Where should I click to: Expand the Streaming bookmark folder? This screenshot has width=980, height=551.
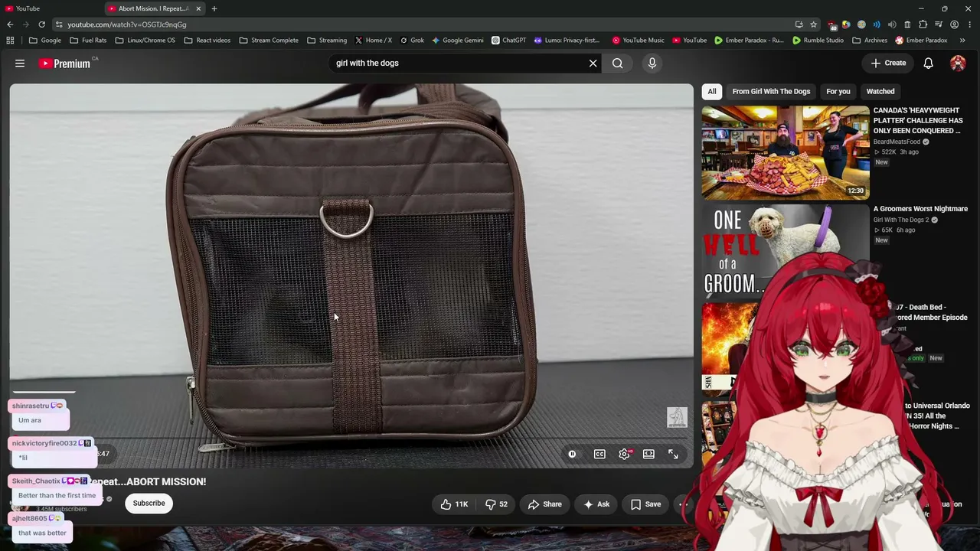[327, 41]
